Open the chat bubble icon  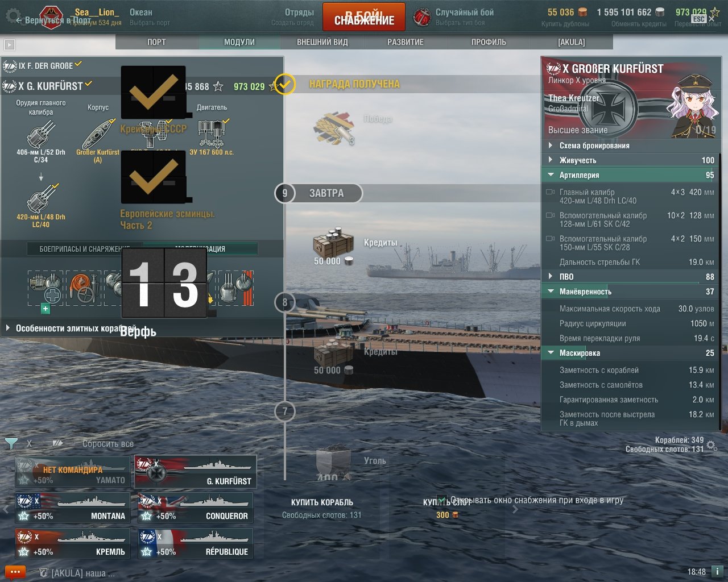click(15, 572)
